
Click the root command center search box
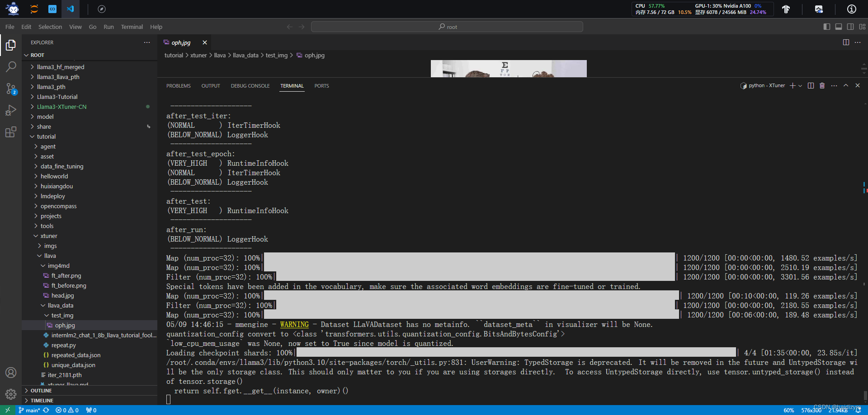tap(447, 27)
